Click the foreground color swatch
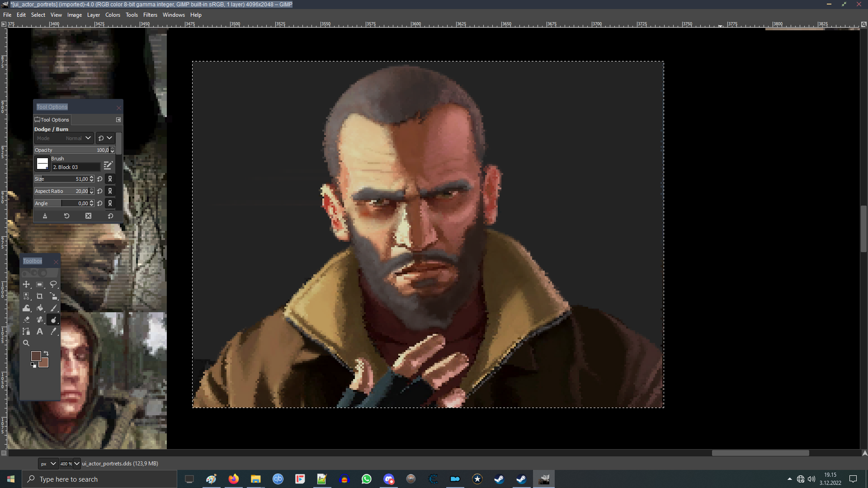This screenshot has height=488, width=868. (x=36, y=356)
